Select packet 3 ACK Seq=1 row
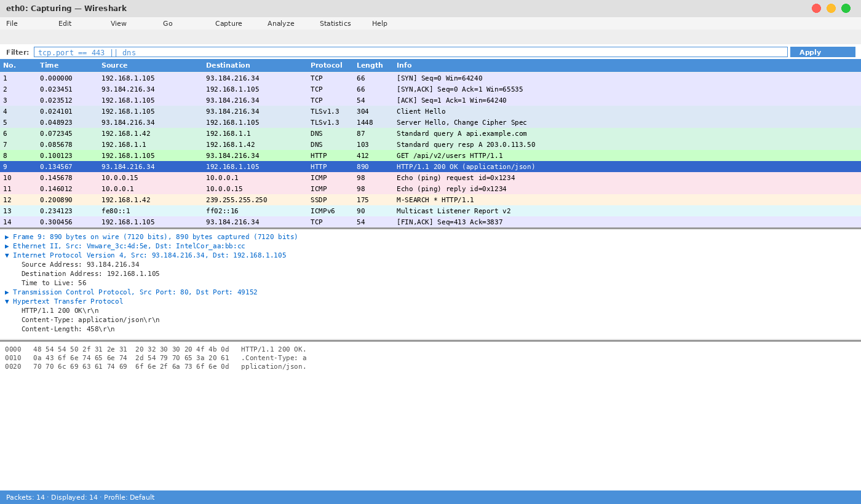 click(x=430, y=100)
